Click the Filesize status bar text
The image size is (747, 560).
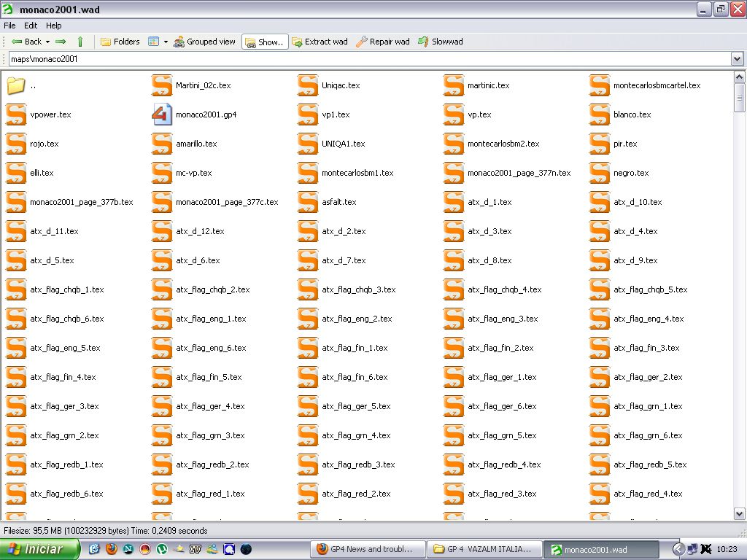[106, 531]
